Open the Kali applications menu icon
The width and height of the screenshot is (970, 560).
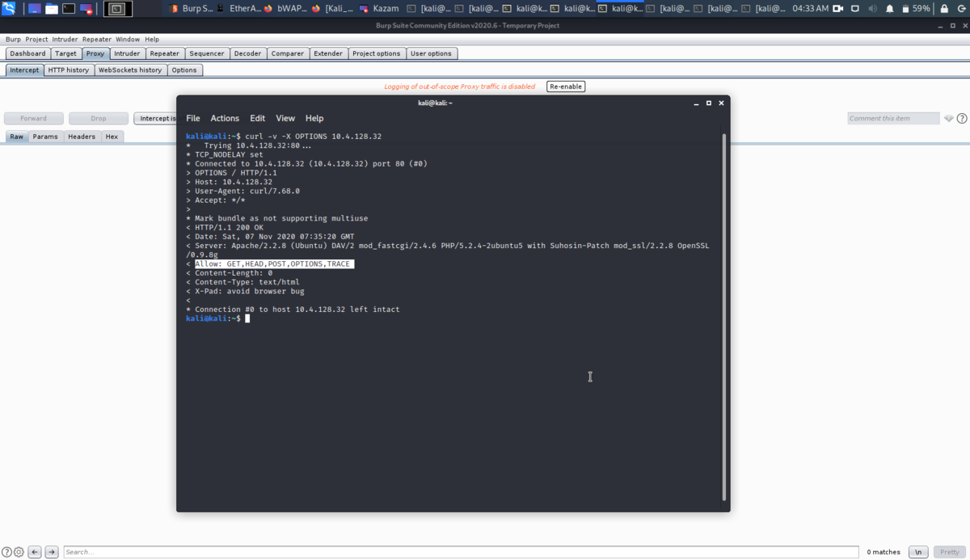pos(8,9)
